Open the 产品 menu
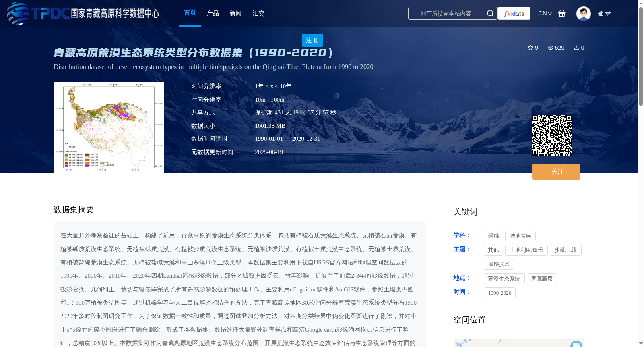The image size is (644, 347). pos(213,13)
